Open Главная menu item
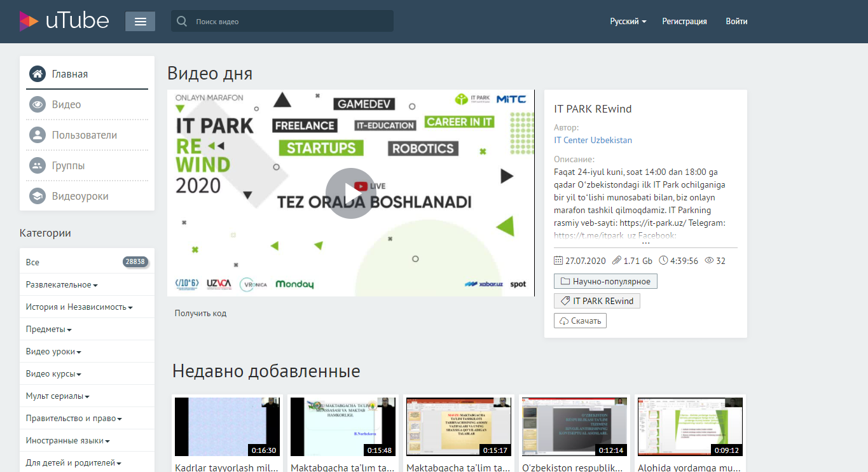This screenshot has width=868, height=472. [88, 74]
